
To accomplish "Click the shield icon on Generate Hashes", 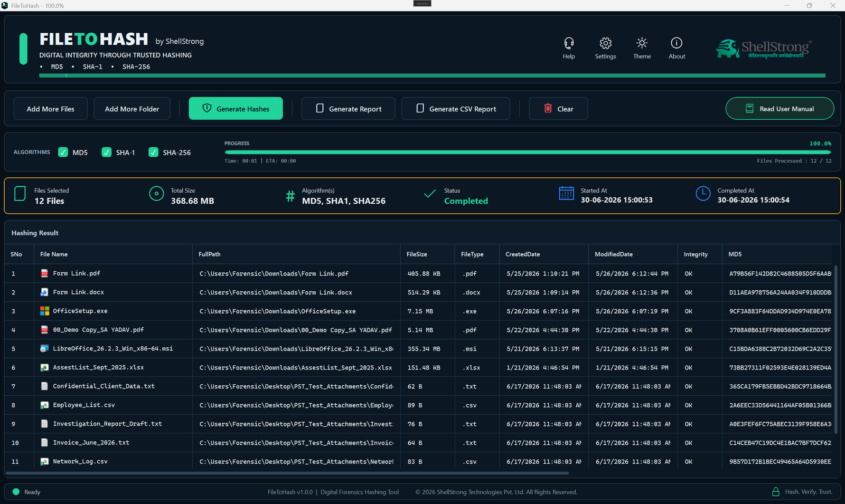I will (207, 108).
